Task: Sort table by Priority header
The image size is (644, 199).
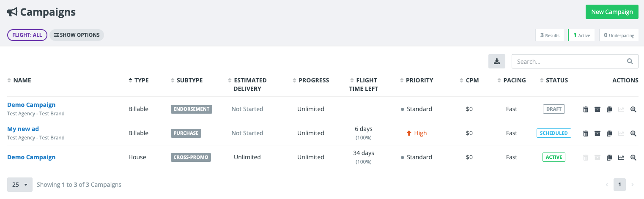Action: (419, 80)
